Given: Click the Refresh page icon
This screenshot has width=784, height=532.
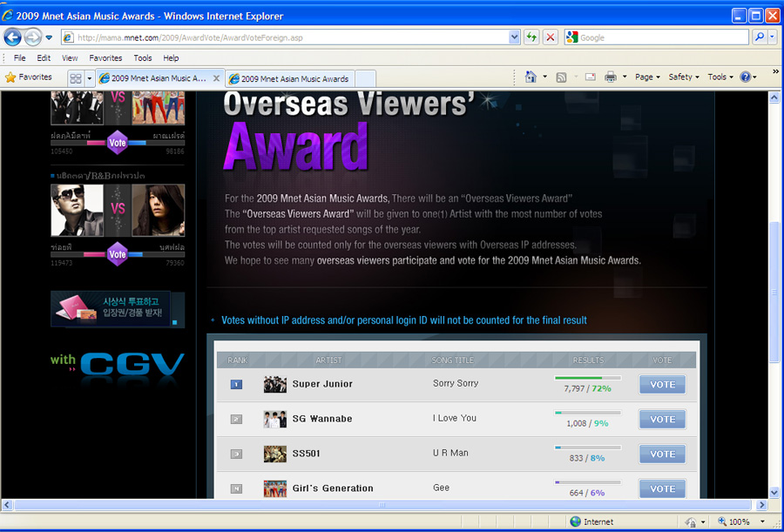Looking at the screenshot, I should (531, 37).
